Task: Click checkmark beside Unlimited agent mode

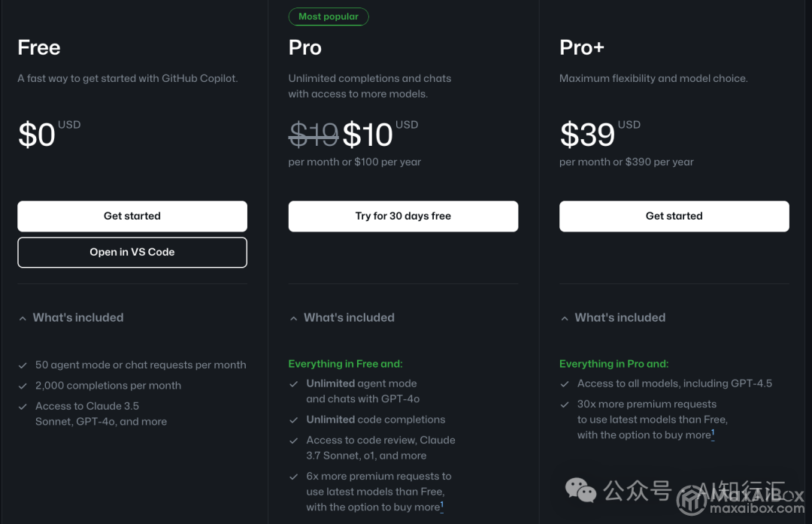Action: click(294, 384)
